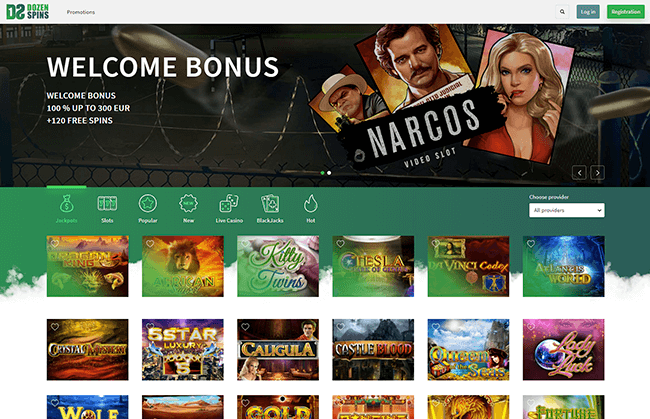Open the Promotions menu item

pyautogui.click(x=81, y=12)
